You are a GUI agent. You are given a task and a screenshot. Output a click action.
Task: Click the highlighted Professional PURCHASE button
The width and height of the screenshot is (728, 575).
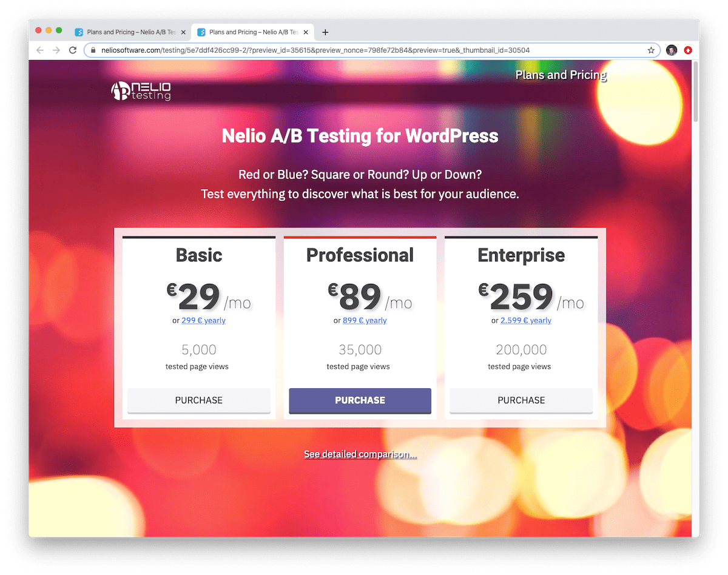(x=360, y=400)
